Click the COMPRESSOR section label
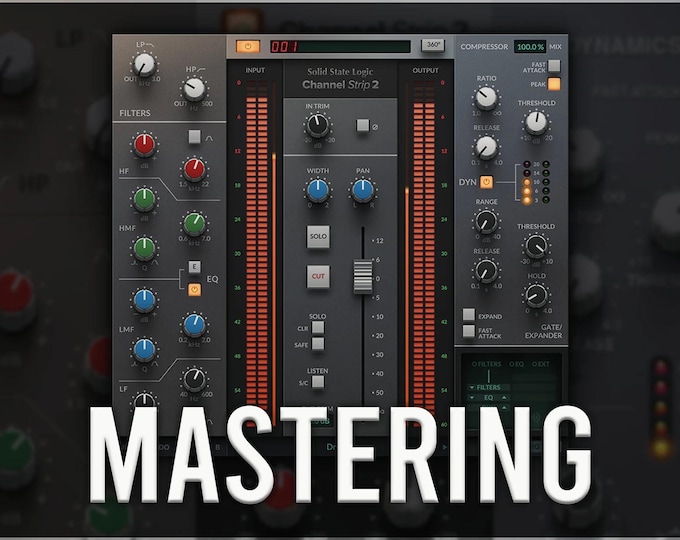The height and width of the screenshot is (540, 680). [x=484, y=46]
